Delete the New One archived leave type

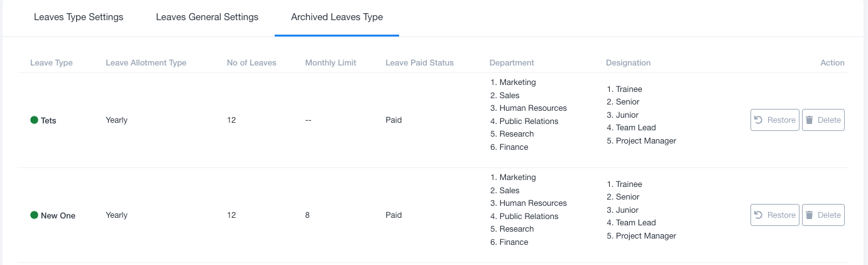[823, 215]
